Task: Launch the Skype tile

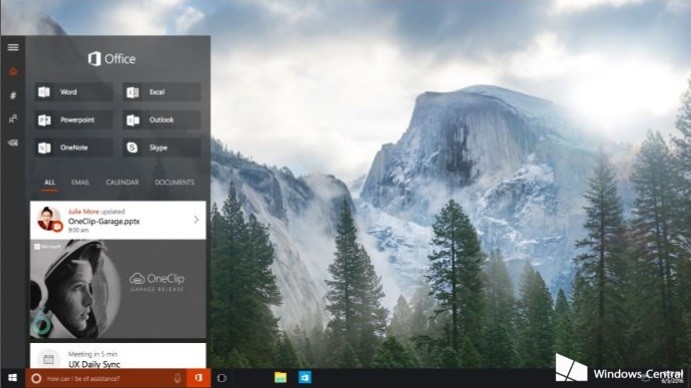Action: 162,148
